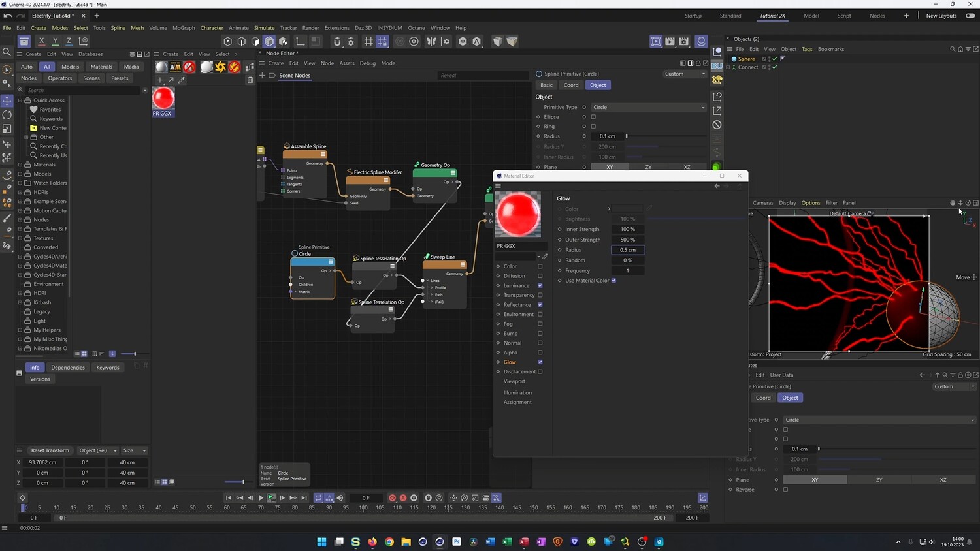980x551 pixels.
Task: Click the New Layouts button
Action: pyautogui.click(x=941, y=16)
